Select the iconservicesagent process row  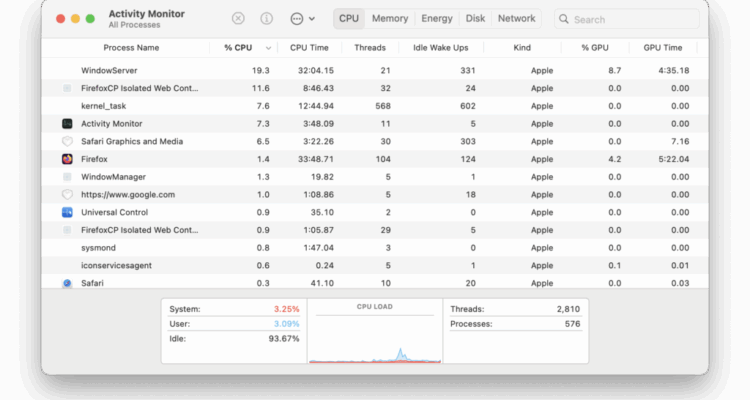click(375, 265)
